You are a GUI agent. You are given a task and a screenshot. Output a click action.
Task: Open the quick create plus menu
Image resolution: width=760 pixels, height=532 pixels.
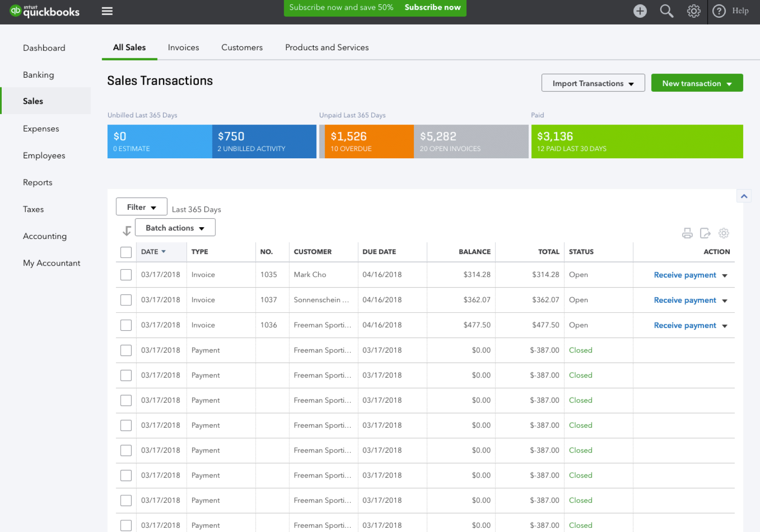click(x=640, y=11)
